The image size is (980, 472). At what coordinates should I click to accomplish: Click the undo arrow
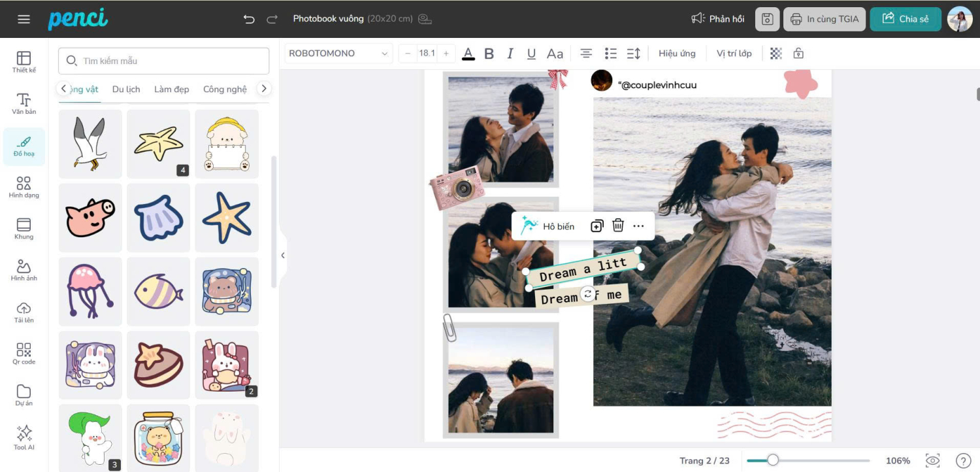pos(249,19)
